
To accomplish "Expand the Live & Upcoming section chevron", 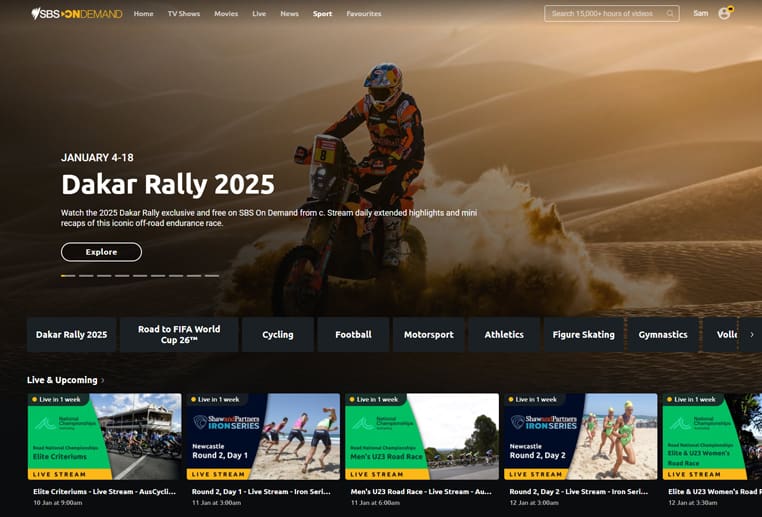I will coord(103,380).
